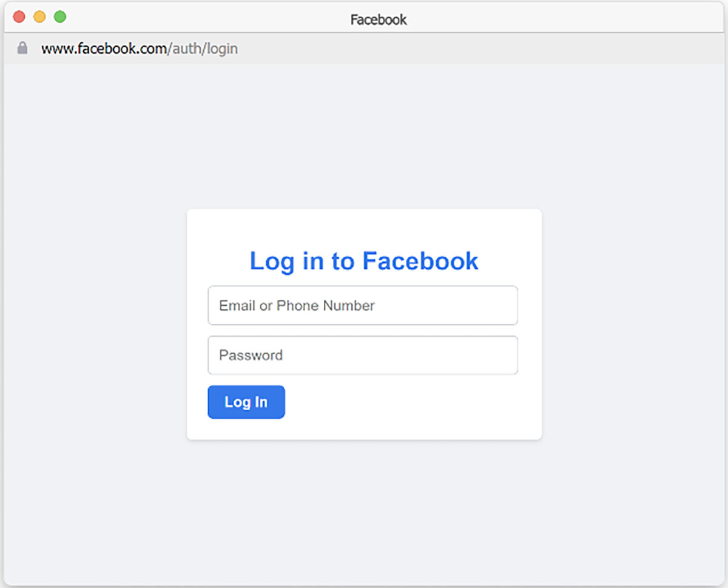The width and height of the screenshot is (728, 588).
Task: Minimize the window using the yellow button
Action: pos(39,16)
